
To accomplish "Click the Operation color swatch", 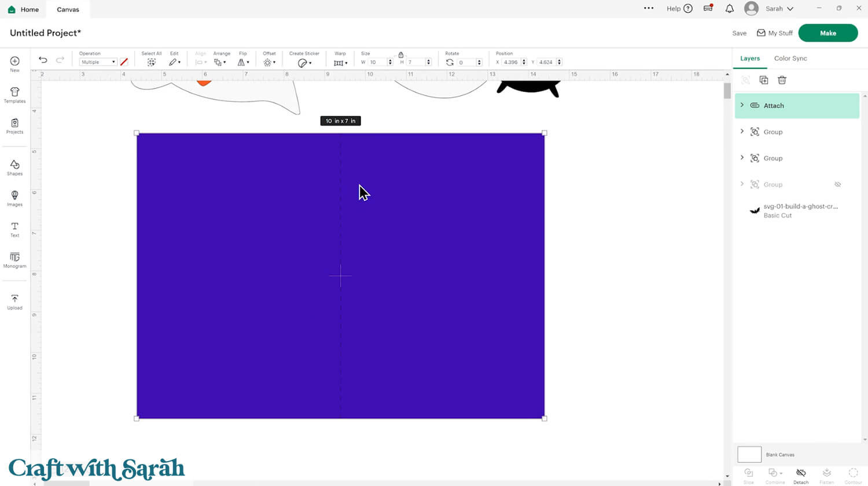I will coord(124,62).
